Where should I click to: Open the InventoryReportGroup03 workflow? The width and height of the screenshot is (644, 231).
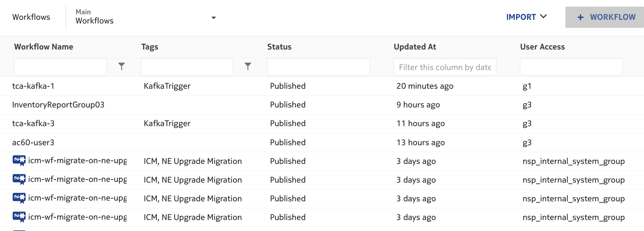tap(58, 105)
